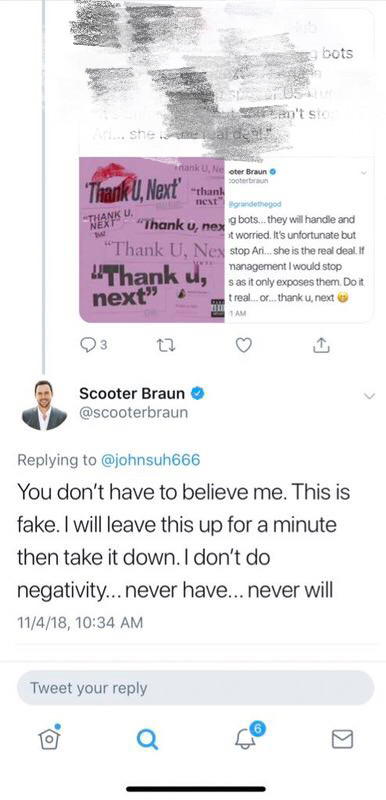The image size is (386, 800).
Task: Tap the blue verified badge
Action: click(x=198, y=393)
